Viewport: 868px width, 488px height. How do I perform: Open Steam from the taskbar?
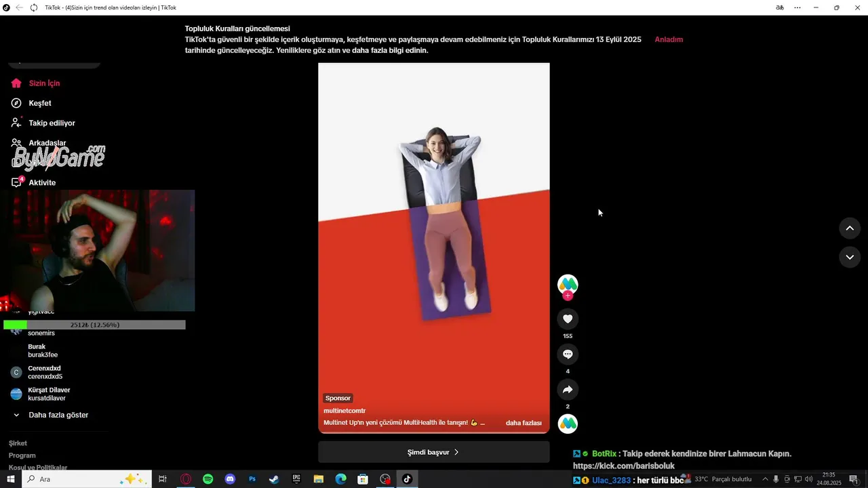point(274,479)
